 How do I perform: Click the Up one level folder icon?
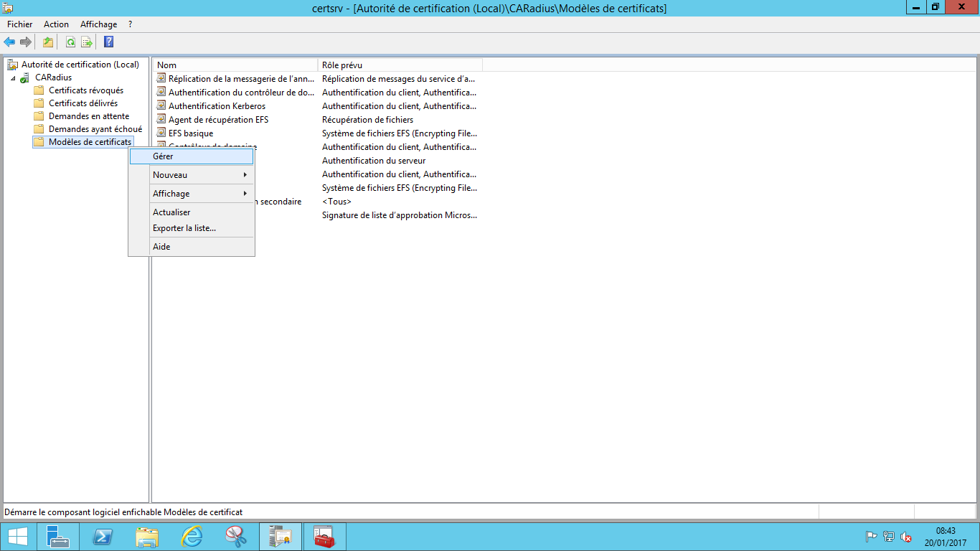[48, 42]
